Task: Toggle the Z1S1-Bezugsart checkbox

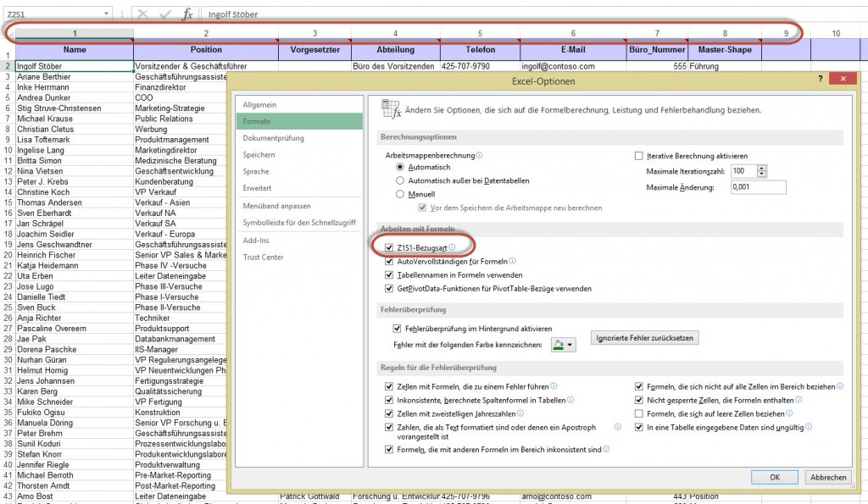Action: [x=389, y=248]
